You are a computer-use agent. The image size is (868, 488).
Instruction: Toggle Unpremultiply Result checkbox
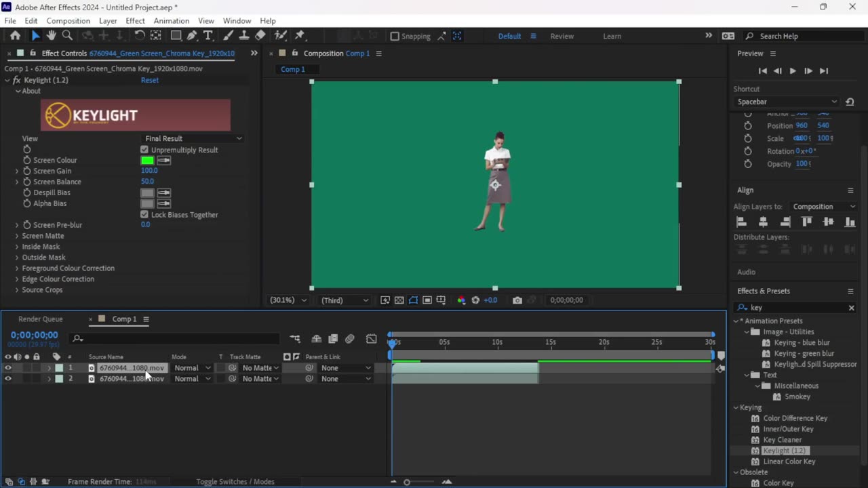pos(144,150)
